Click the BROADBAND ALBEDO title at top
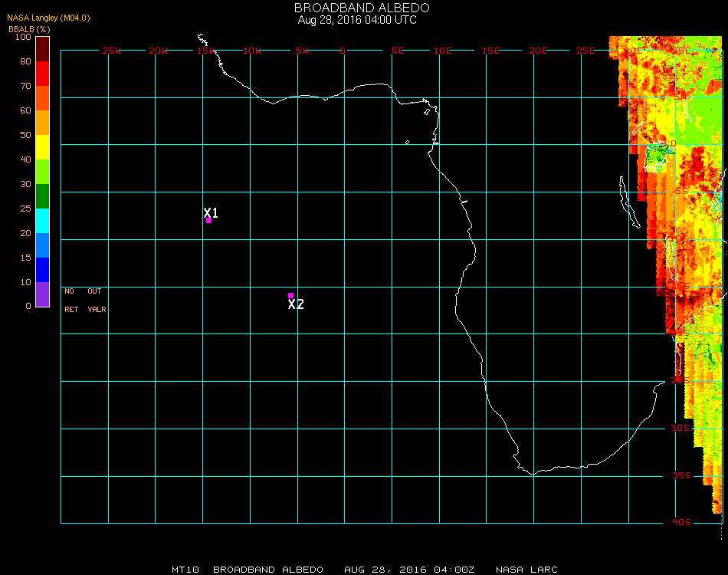 pos(362,8)
